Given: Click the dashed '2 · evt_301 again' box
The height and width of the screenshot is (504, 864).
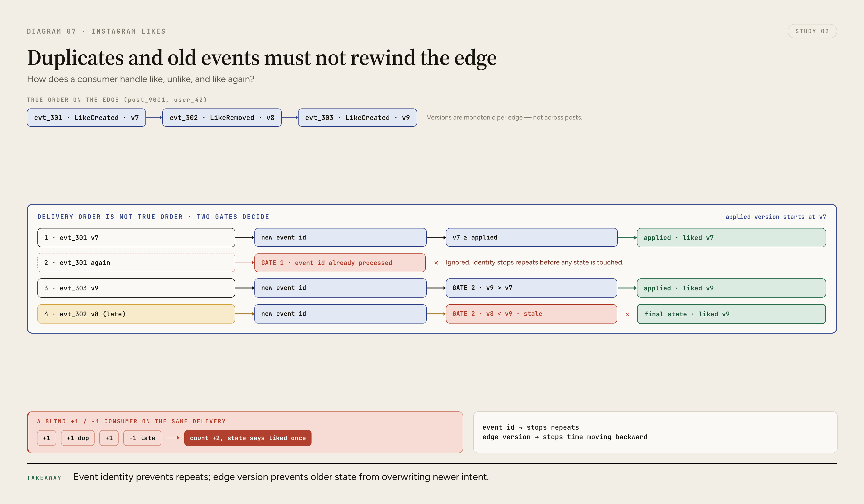Looking at the screenshot, I should 136,263.
